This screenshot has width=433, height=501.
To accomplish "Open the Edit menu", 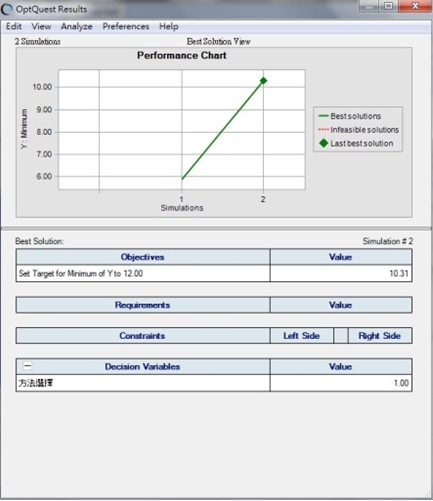I will pyautogui.click(x=14, y=26).
